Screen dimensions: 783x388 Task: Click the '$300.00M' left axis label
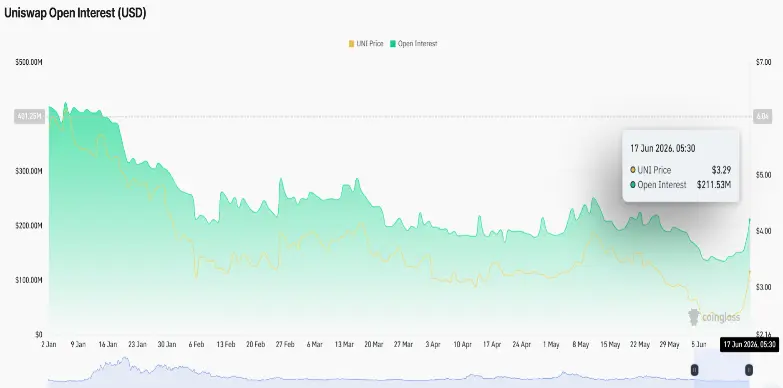tap(29, 171)
